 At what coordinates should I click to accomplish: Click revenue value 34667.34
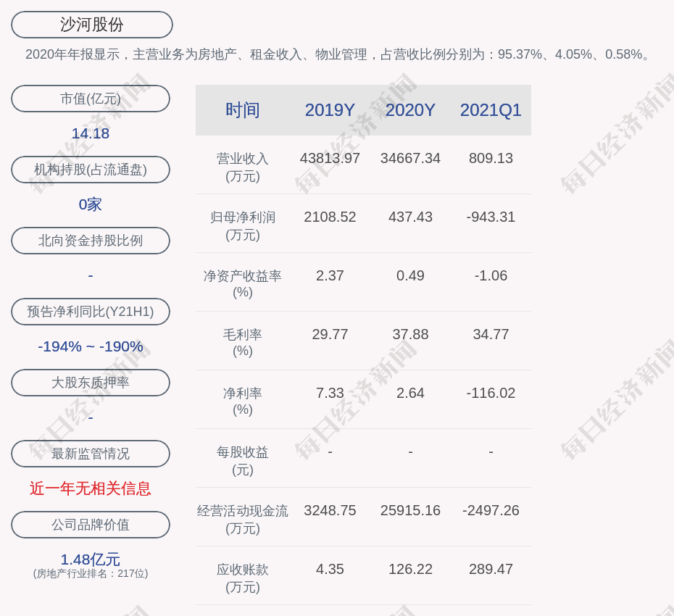(x=410, y=158)
